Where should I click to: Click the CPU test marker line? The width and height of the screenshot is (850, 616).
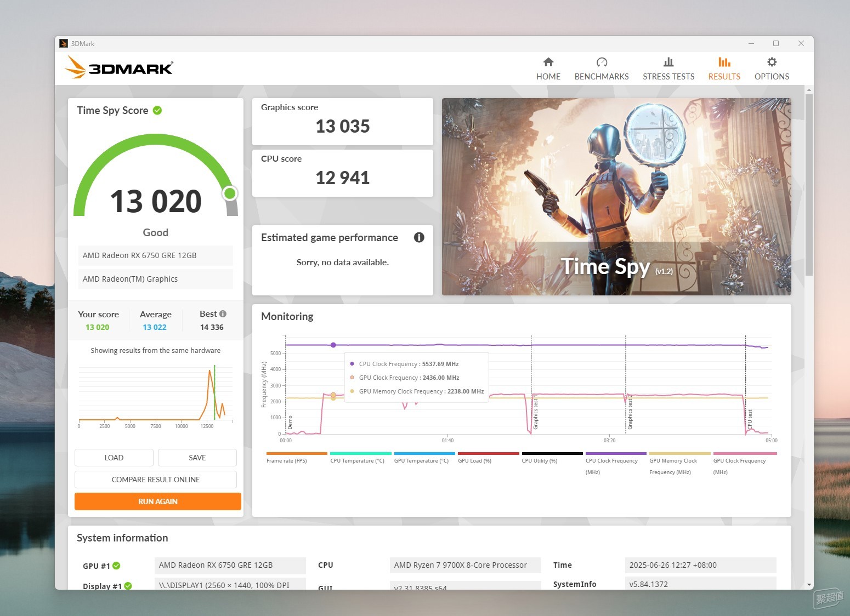746,385
